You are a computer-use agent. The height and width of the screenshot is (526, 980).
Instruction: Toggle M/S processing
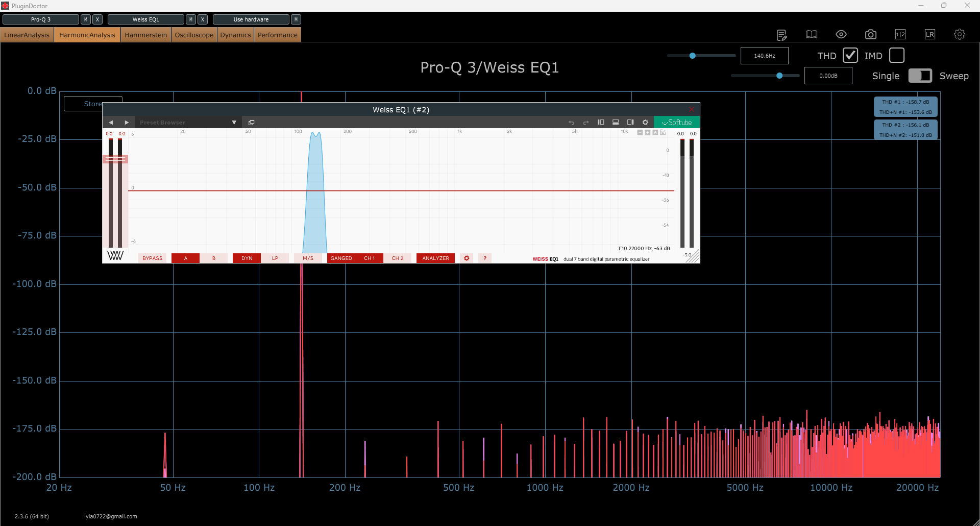tap(308, 258)
